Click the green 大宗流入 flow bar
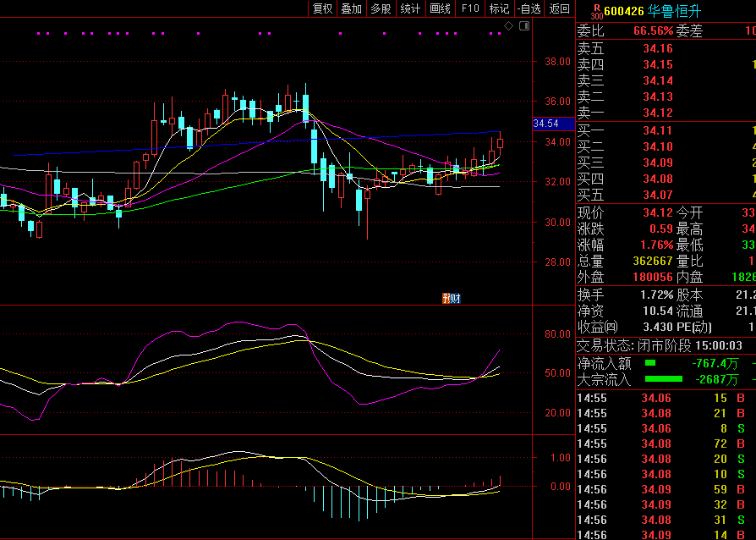The height and width of the screenshot is (540, 756). pyautogui.click(x=664, y=379)
